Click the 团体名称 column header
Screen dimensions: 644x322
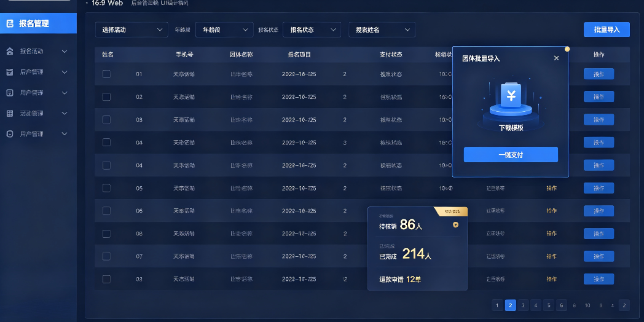[241, 55]
